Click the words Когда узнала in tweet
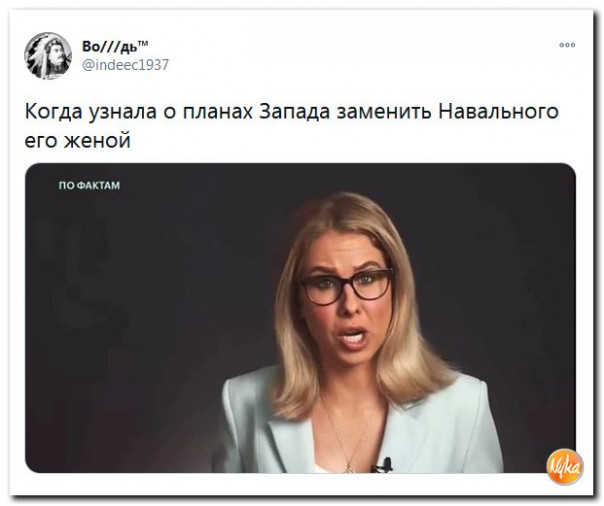This screenshot has height=506, width=604. (91, 112)
